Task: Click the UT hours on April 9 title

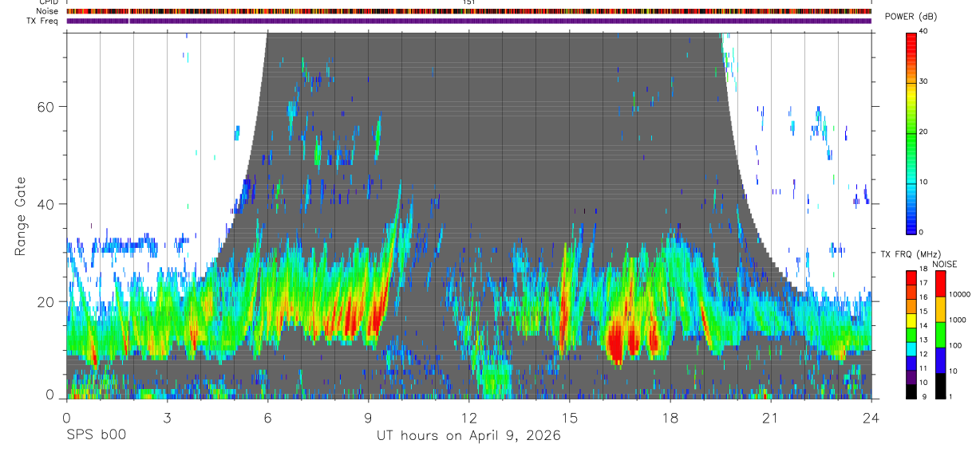Action: click(x=468, y=436)
